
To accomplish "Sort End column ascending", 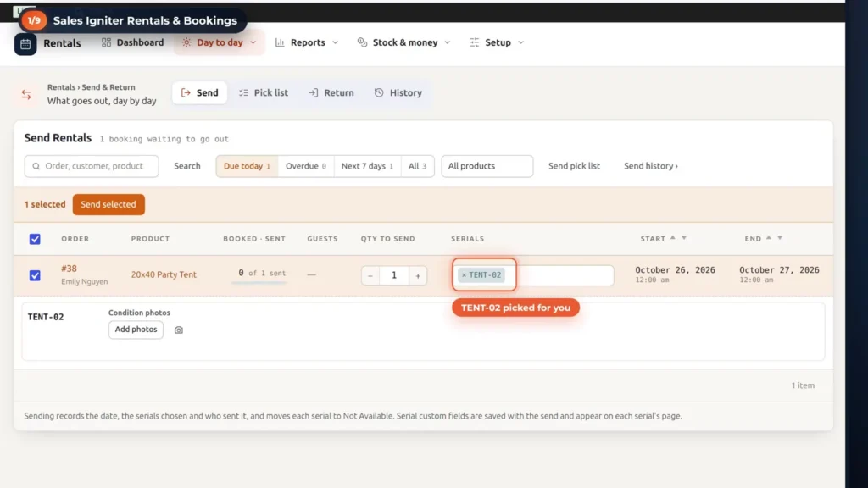I will (x=768, y=237).
